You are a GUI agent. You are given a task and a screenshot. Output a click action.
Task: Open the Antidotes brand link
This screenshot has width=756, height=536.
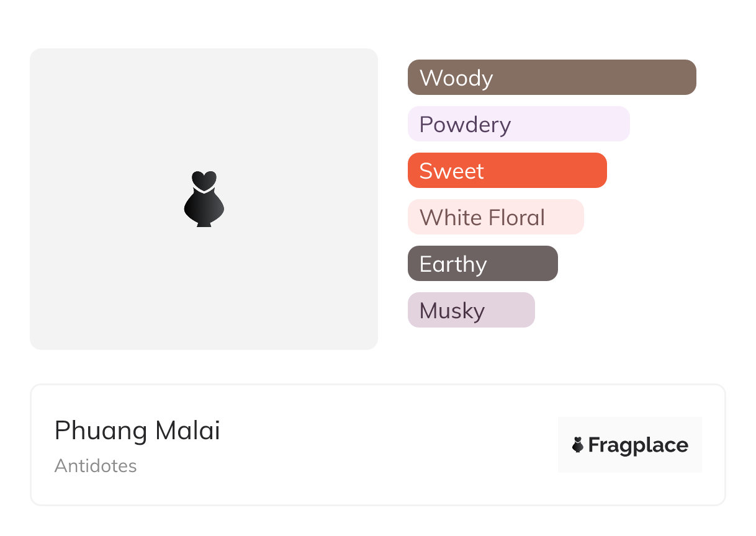click(x=96, y=466)
